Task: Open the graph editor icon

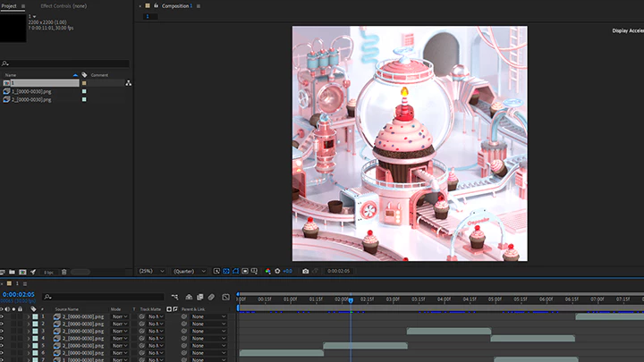Action: 226,297
